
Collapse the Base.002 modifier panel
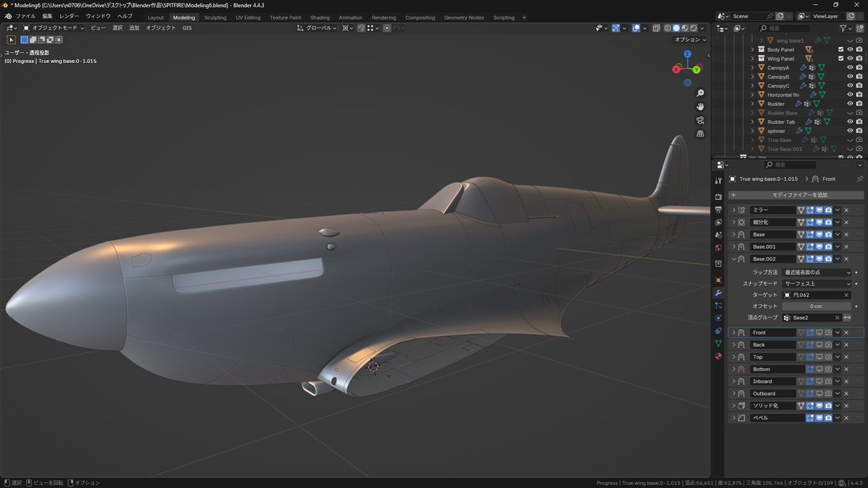(x=733, y=259)
